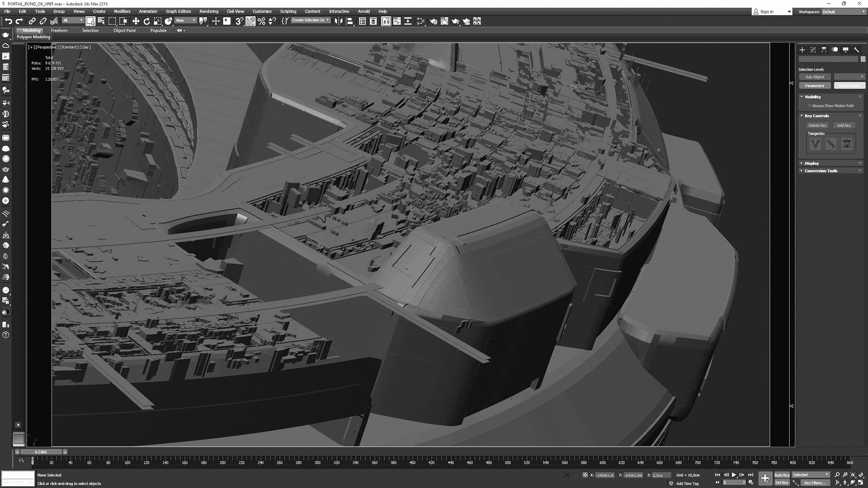Click the Undo arrow in main toolbar

pyautogui.click(x=8, y=21)
